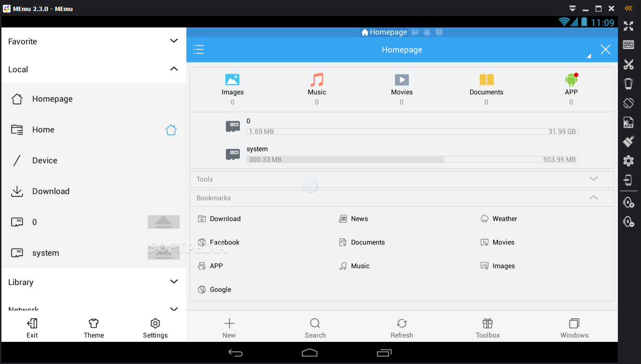Open MEmu gear settings
This screenshot has width=641, height=364.
click(x=628, y=161)
